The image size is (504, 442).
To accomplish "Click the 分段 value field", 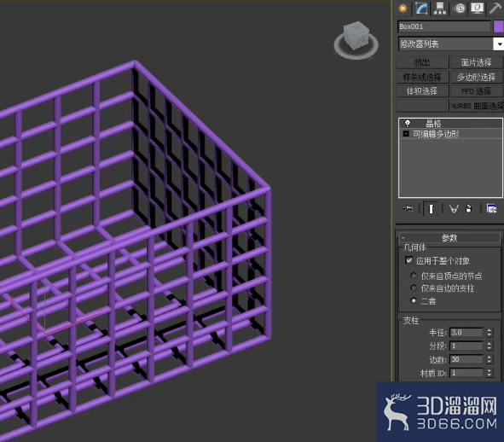I will (x=466, y=346).
